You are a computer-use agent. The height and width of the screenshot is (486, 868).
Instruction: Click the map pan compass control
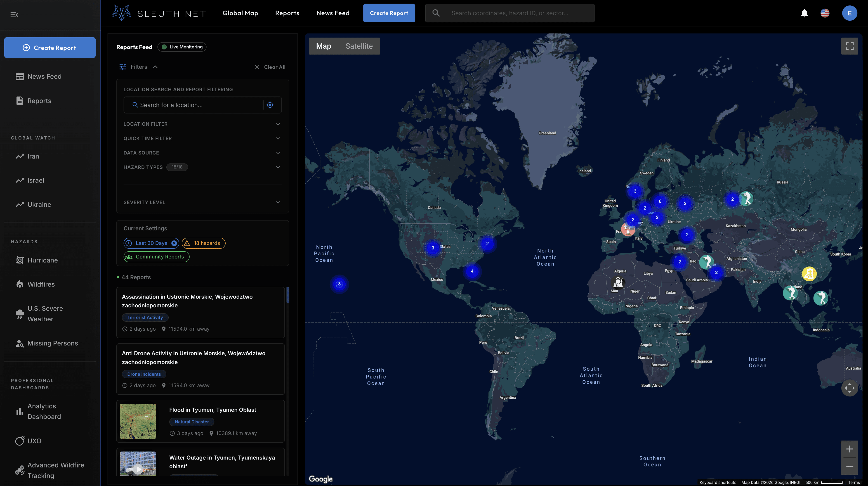[x=849, y=388]
